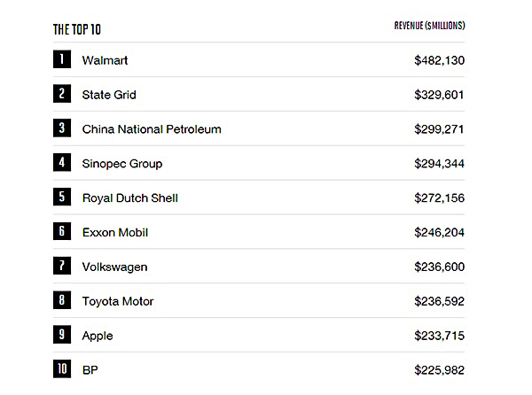
Task: Select the rank 9 badge beside Apple
Action: 61,336
